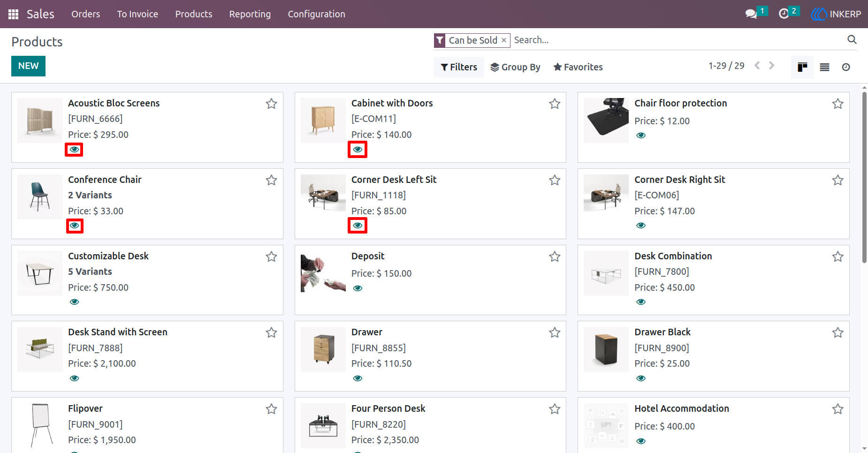
Task: Star the Hotel Accommodation product
Action: tap(838, 409)
